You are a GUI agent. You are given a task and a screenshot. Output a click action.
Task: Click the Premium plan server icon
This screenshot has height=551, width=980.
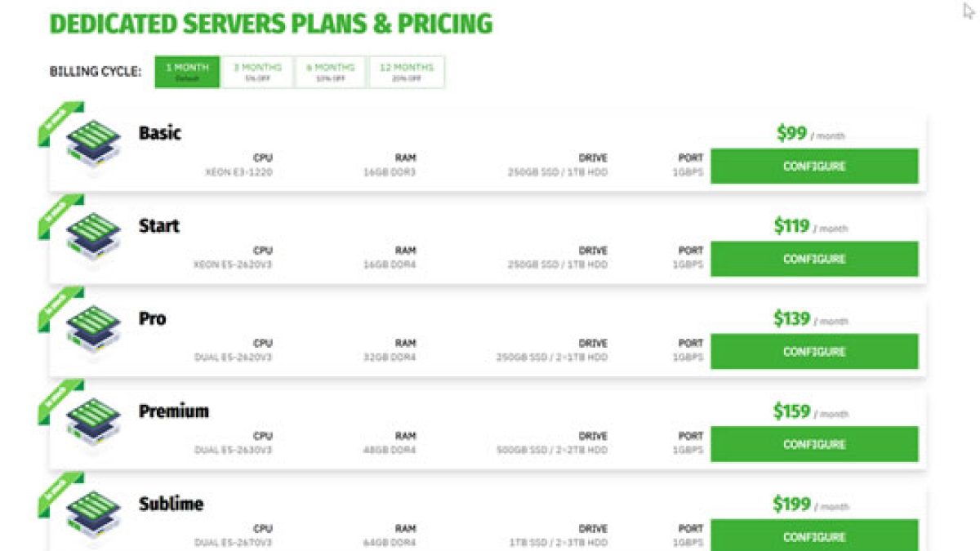pyautogui.click(x=92, y=425)
